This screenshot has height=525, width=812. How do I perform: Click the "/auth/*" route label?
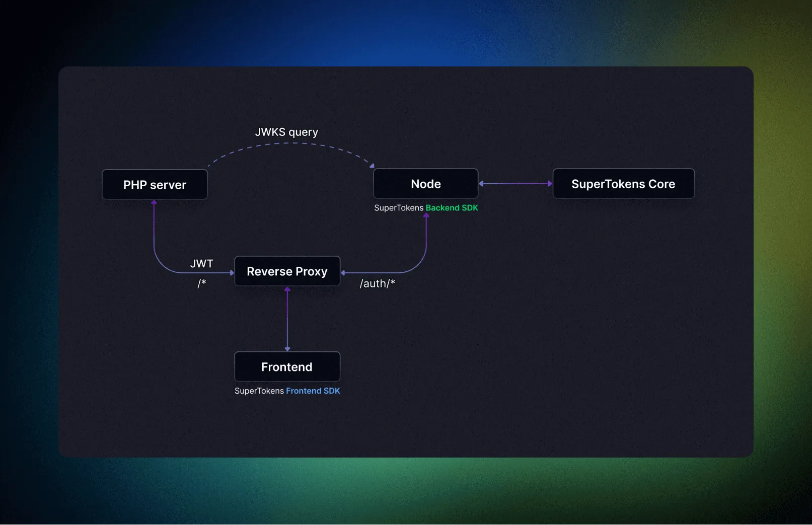tap(378, 283)
